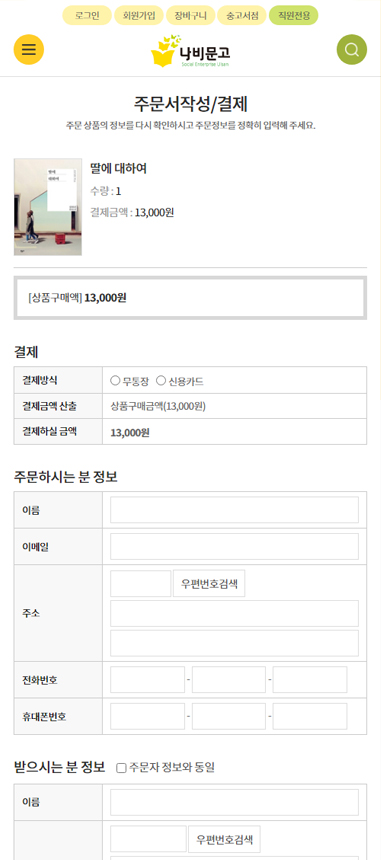Select the 무통장 payment radio button

pyautogui.click(x=115, y=381)
